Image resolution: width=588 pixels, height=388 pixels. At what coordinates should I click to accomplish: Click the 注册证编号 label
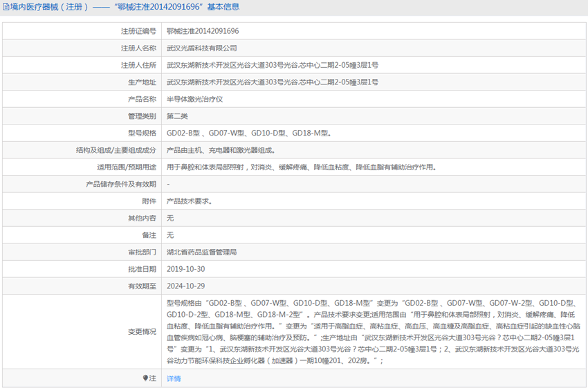click(x=138, y=31)
